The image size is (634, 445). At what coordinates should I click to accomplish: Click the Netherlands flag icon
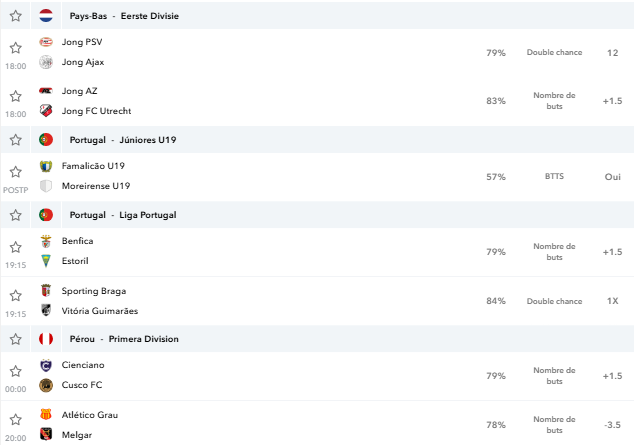[x=46, y=16]
